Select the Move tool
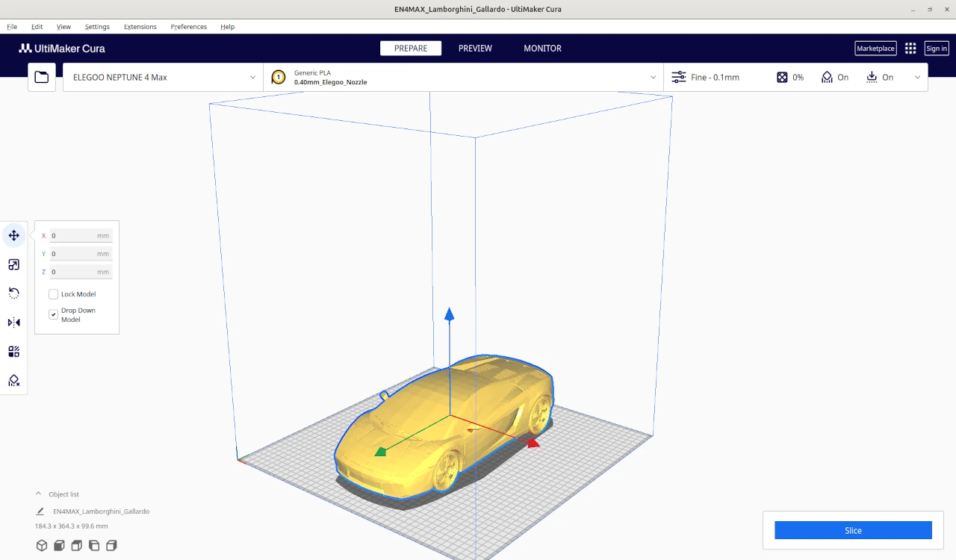Image resolution: width=956 pixels, height=560 pixels. coord(13,236)
